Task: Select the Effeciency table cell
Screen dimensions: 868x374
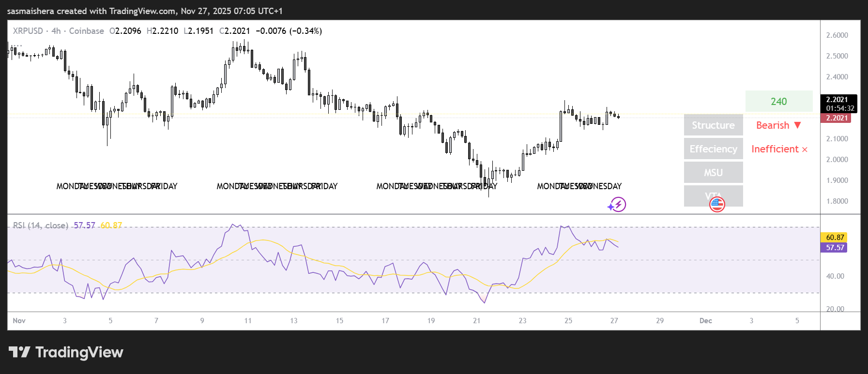Action: (x=713, y=149)
